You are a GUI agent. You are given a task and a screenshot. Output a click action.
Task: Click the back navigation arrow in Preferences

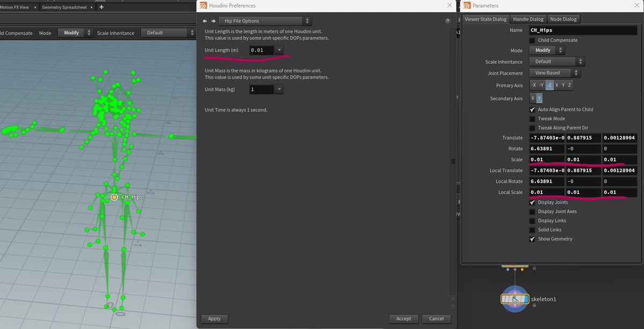(204, 20)
